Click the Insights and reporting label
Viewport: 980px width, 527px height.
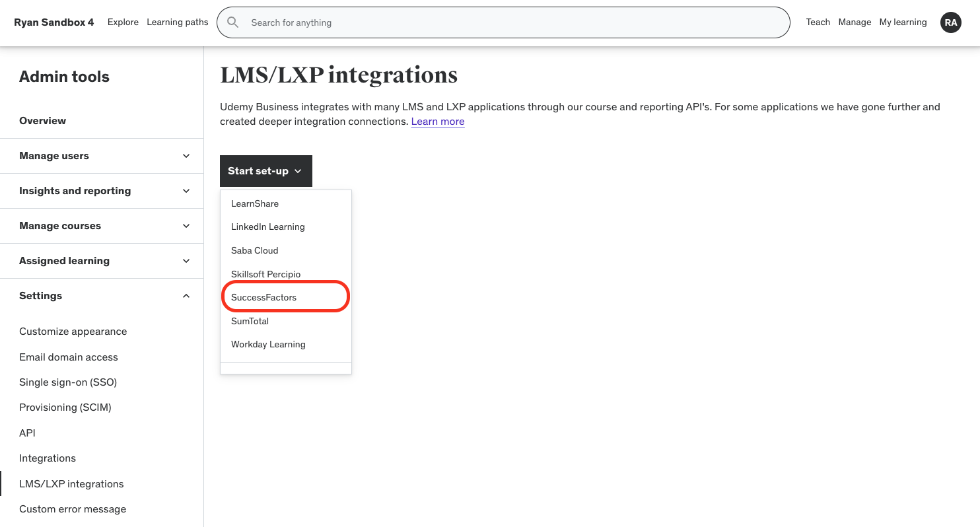75,191
